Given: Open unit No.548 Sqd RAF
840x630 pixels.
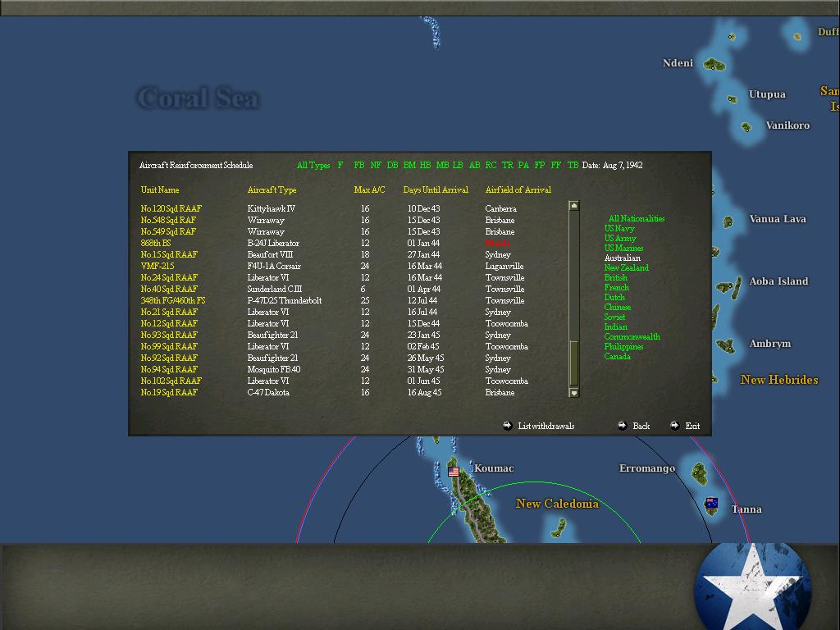Looking at the screenshot, I should pos(168,220).
